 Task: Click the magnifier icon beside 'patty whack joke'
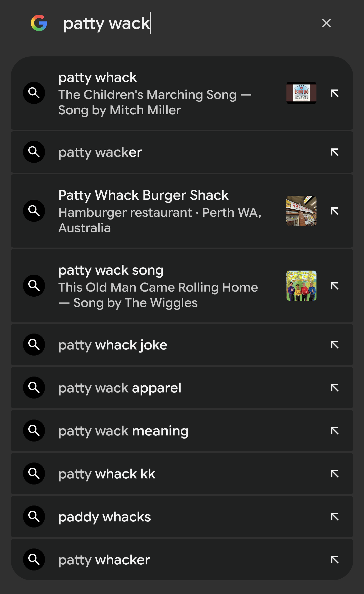[x=34, y=345]
